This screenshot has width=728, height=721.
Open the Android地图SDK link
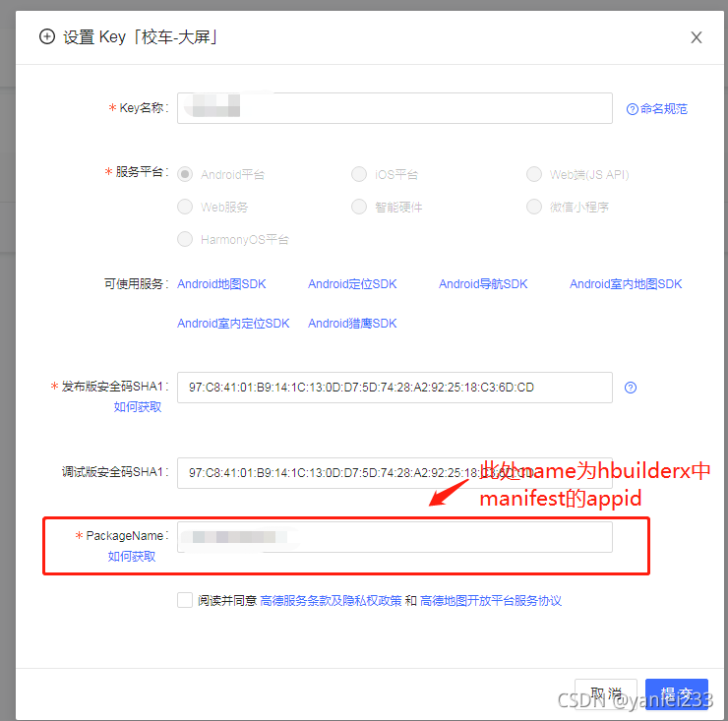[221, 283]
